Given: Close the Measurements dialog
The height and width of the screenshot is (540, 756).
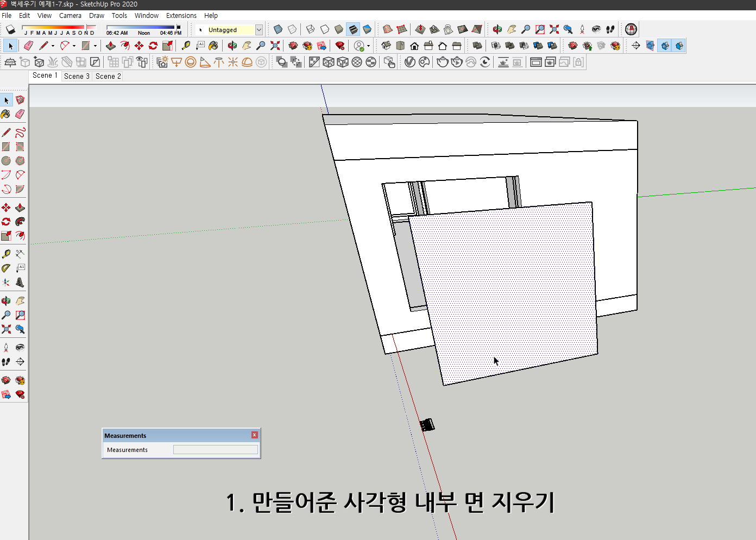Looking at the screenshot, I should click(254, 435).
